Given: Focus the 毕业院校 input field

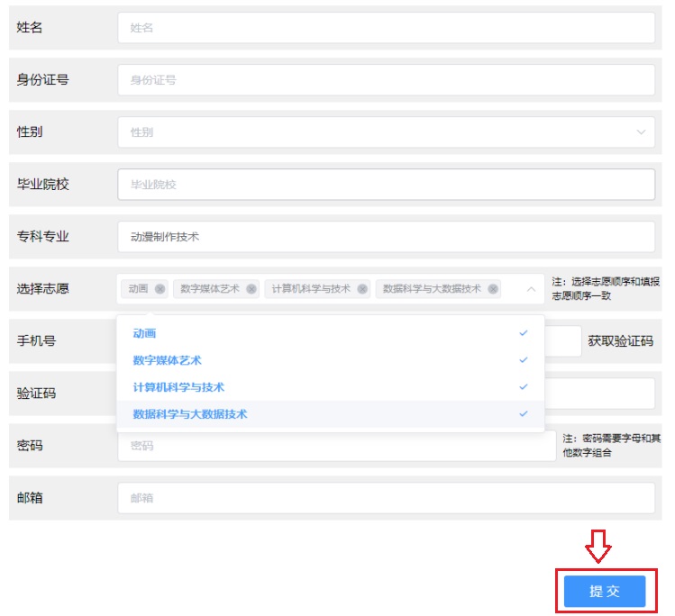Looking at the screenshot, I should coord(385,185).
